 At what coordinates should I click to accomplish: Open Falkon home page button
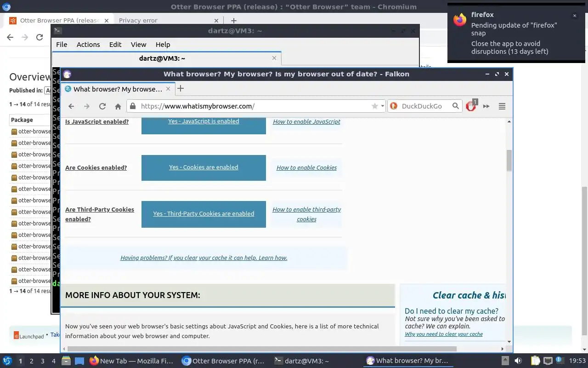pos(118,106)
